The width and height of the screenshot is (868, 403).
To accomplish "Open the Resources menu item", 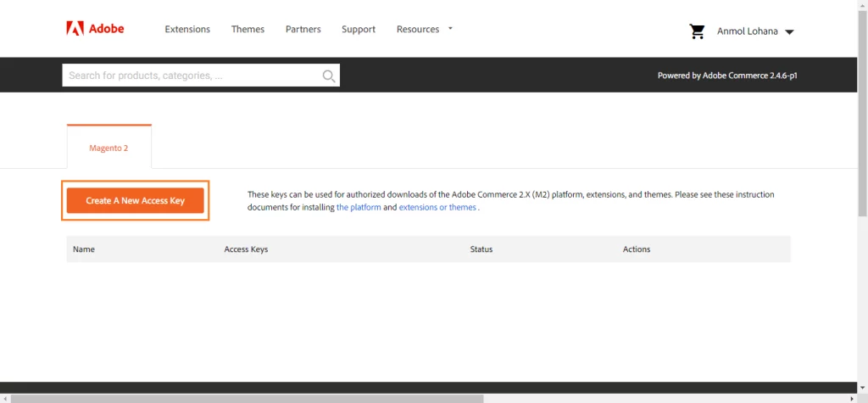I will pos(417,30).
